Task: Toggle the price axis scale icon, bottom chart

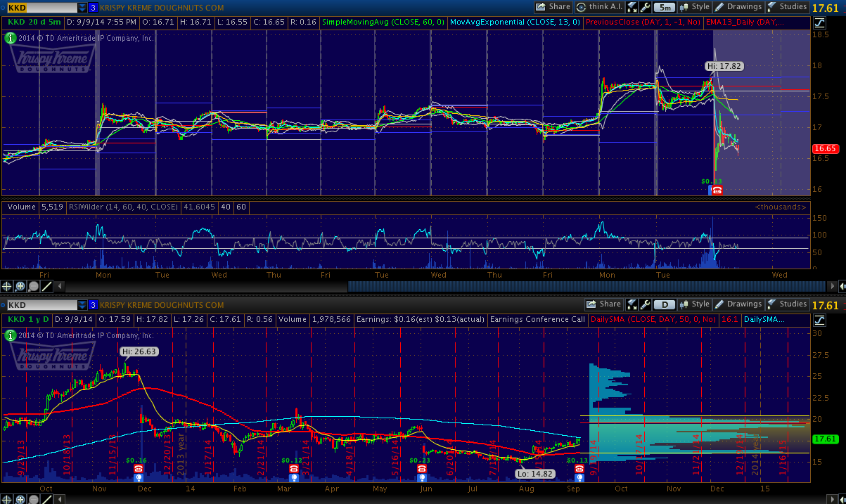Action: tap(819, 320)
